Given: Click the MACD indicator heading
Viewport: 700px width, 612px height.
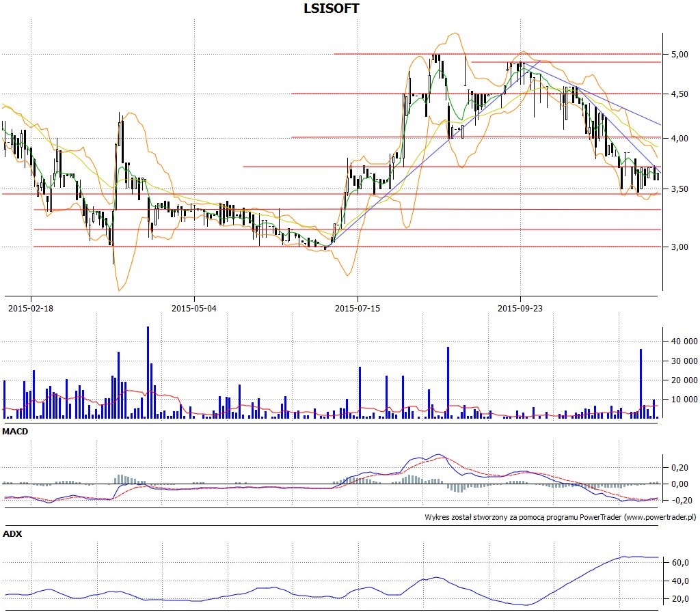Looking at the screenshot, I should [x=15, y=432].
